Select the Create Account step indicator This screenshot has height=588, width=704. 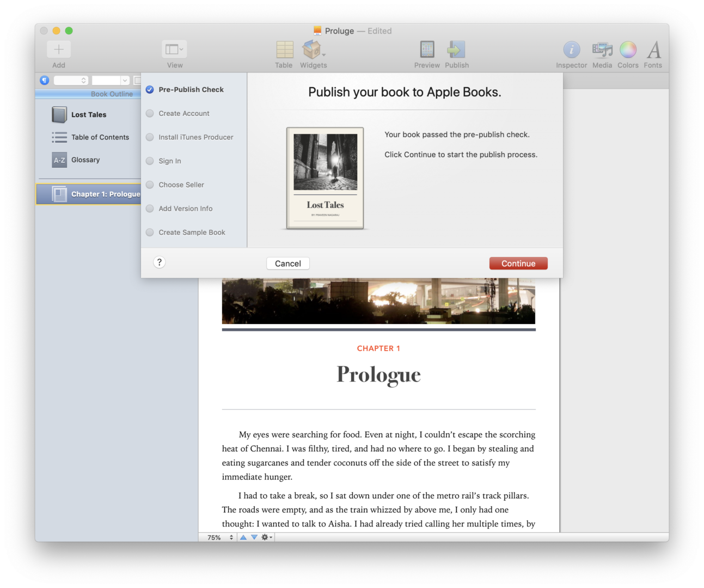point(150,113)
